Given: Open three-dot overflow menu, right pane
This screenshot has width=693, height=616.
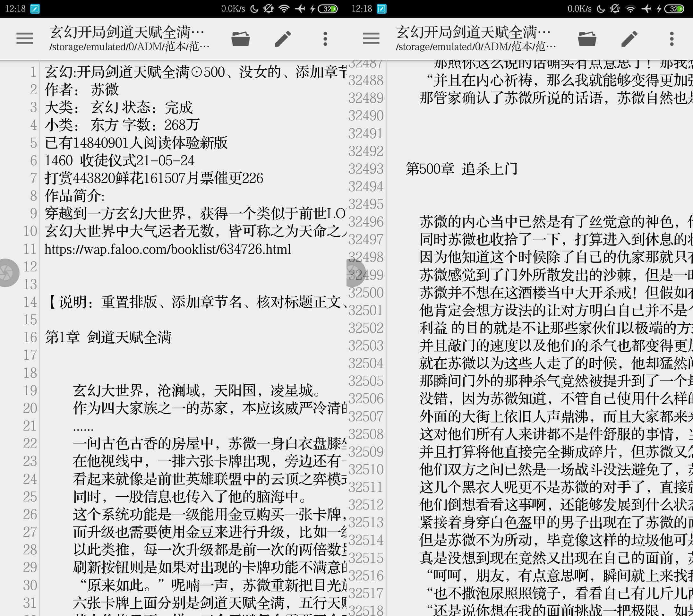Looking at the screenshot, I should pyautogui.click(x=672, y=38).
